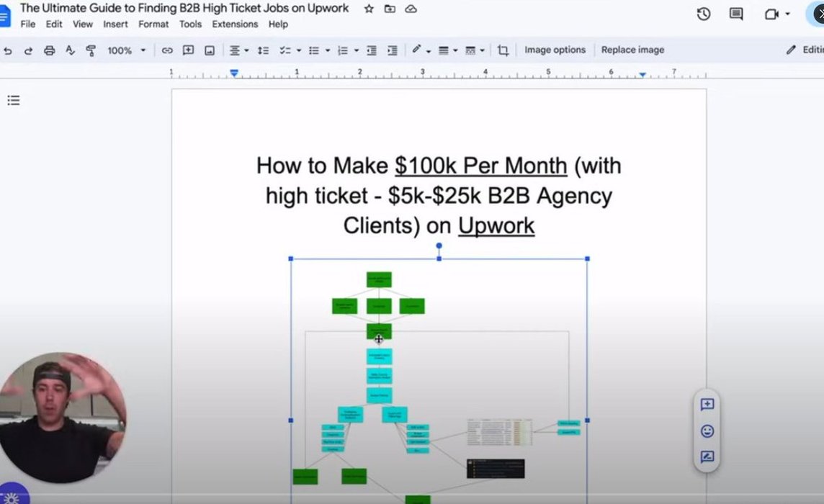Viewport: 824px width, 504px height.
Task: Open the Extensions menu
Action: 235,24
